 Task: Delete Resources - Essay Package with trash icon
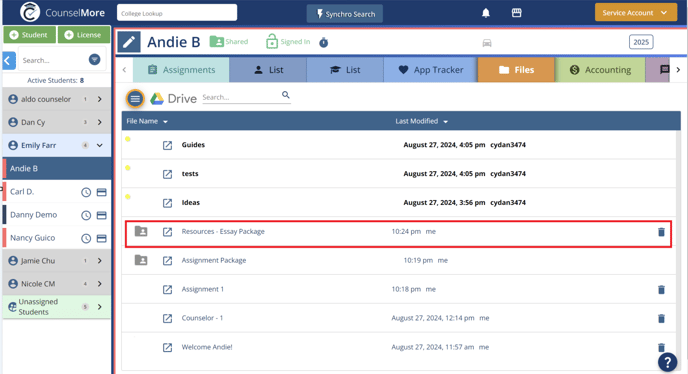[661, 232]
